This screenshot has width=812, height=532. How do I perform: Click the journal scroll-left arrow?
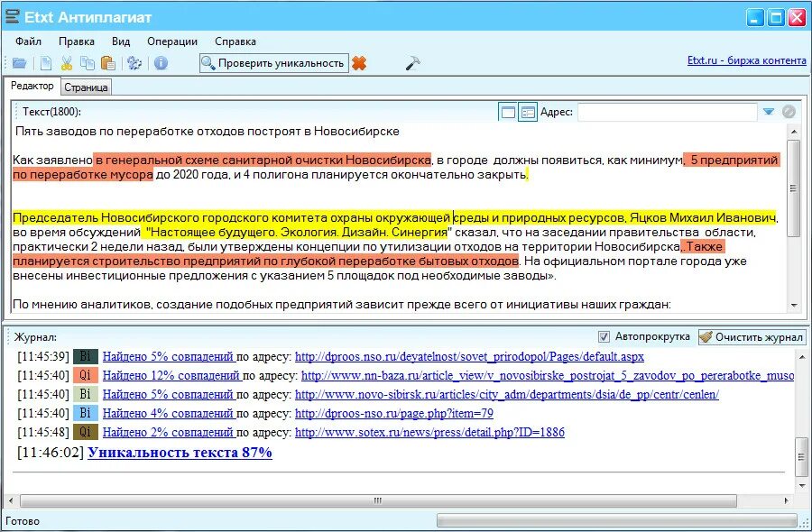pyautogui.click(x=11, y=500)
